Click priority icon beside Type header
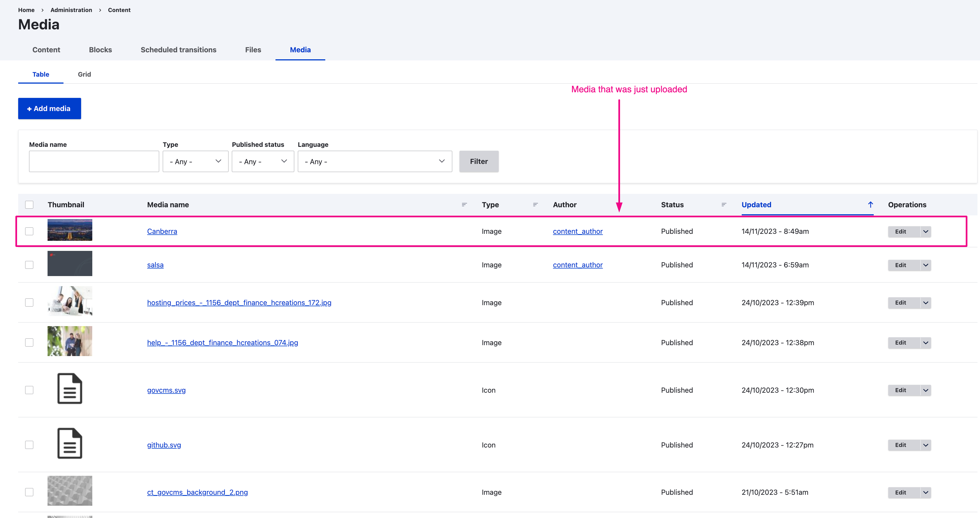 (535, 205)
